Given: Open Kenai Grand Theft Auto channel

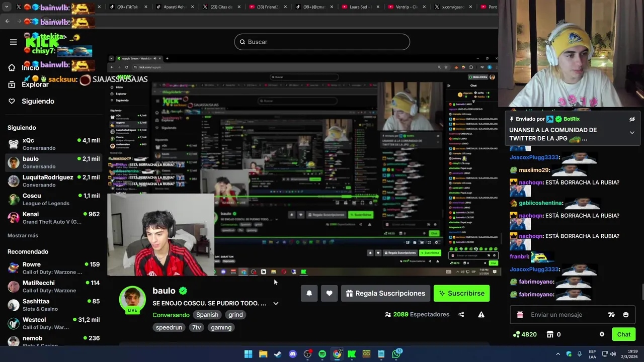Looking at the screenshot, I should pyautogui.click(x=54, y=218).
